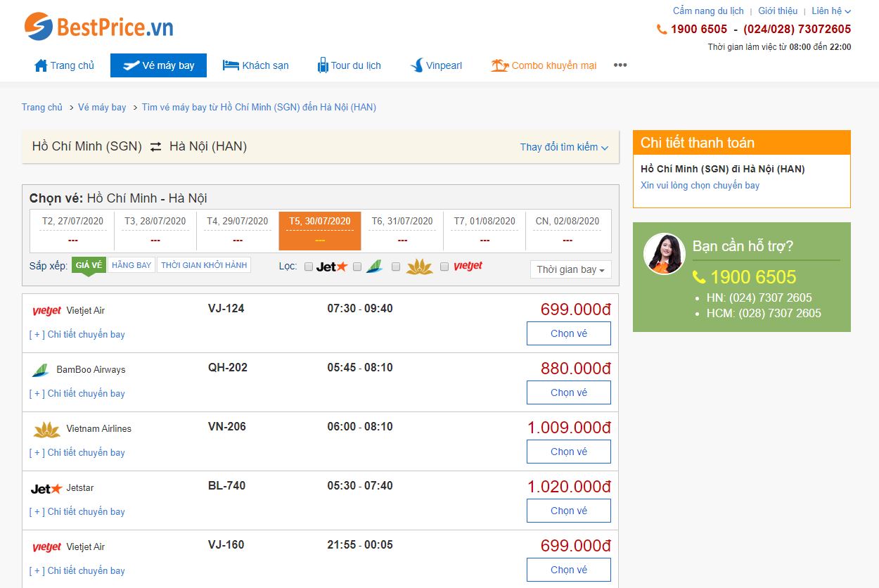The height and width of the screenshot is (588, 879).
Task: Open the Cẩm nang du lịch link
Action: pyautogui.click(x=708, y=11)
